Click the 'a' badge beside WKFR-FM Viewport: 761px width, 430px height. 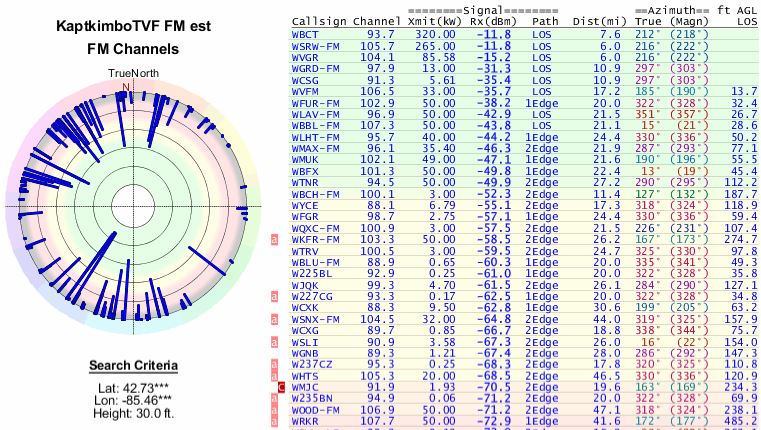(274, 241)
